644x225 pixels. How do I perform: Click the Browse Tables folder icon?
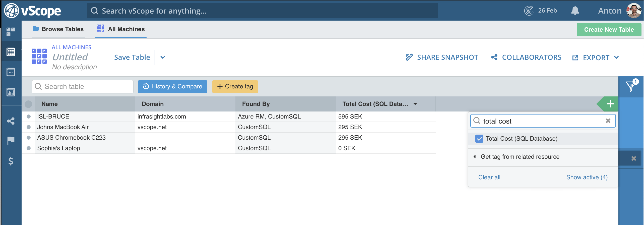[x=36, y=29]
